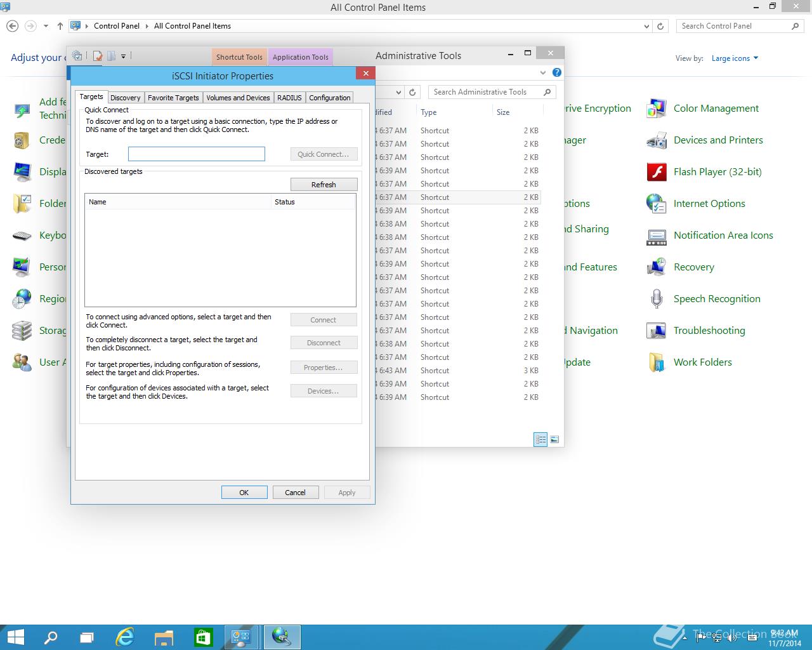Screen dimensions: 812x650
Task: Click the Refresh button for discovered targets
Action: tap(324, 184)
